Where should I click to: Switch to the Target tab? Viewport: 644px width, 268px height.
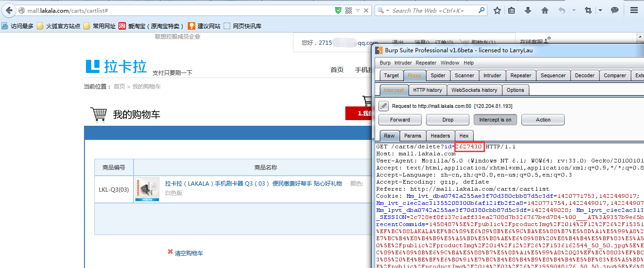tap(391, 75)
